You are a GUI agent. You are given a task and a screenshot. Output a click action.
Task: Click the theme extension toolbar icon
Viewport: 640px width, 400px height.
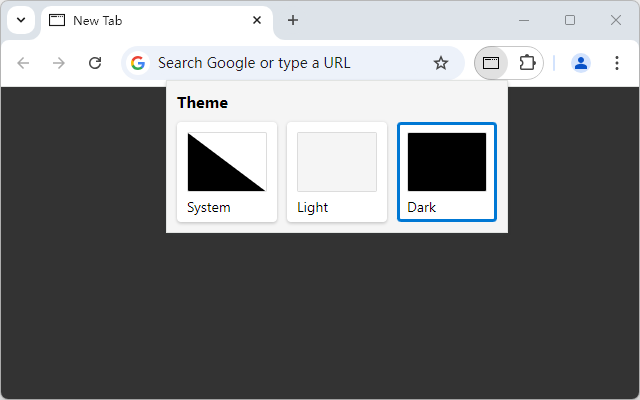coord(490,63)
